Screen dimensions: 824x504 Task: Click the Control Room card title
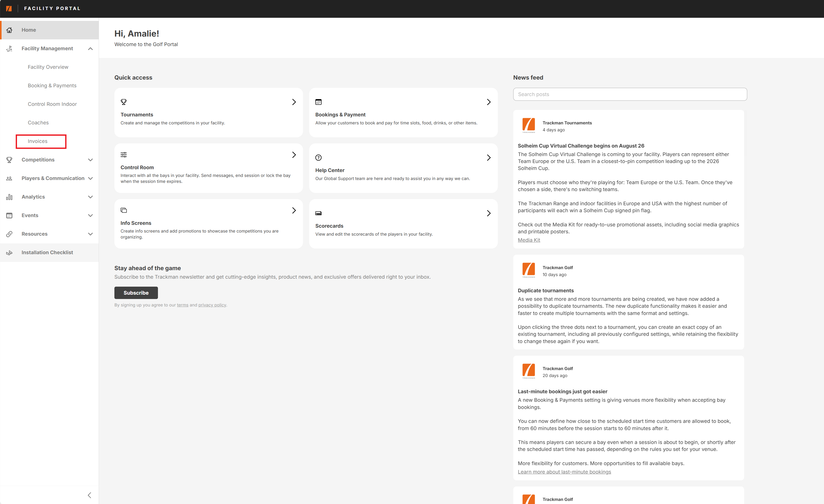click(x=137, y=167)
